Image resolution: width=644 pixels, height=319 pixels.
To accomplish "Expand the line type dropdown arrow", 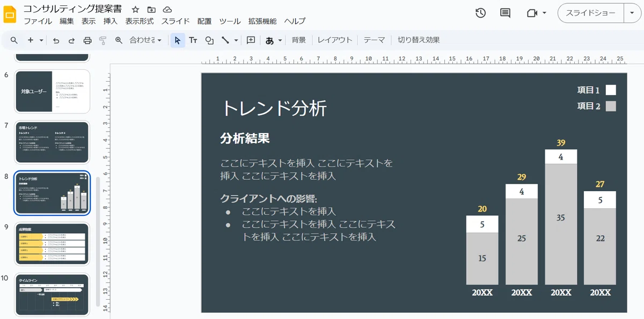I will coord(236,40).
